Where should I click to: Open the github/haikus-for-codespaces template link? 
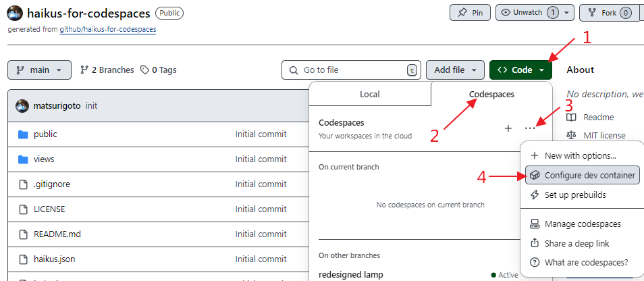[x=108, y=30]
